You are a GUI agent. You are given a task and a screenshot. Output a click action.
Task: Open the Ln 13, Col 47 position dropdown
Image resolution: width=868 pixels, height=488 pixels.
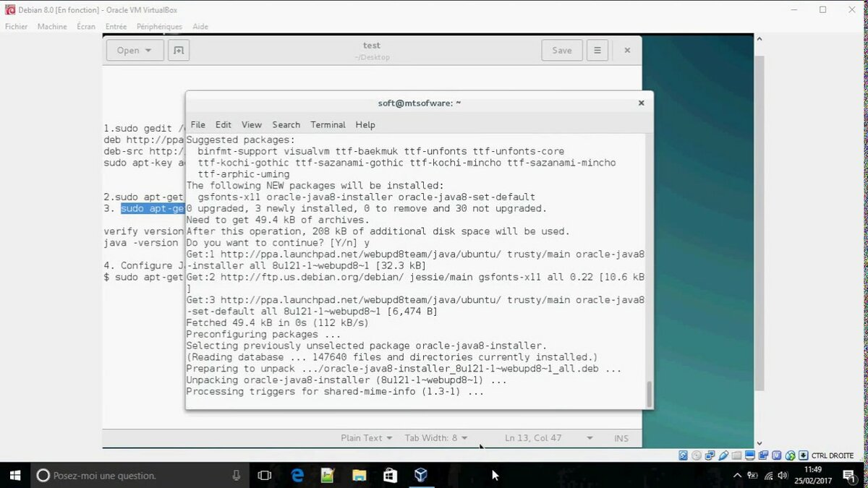pyautogui.click(x=549, y=438)
